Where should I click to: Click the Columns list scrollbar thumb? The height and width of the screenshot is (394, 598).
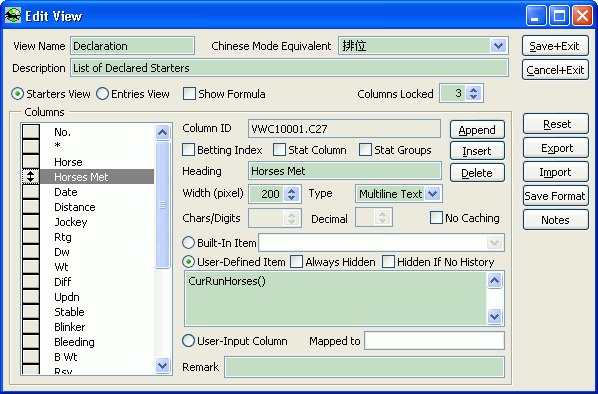point(162,205)
